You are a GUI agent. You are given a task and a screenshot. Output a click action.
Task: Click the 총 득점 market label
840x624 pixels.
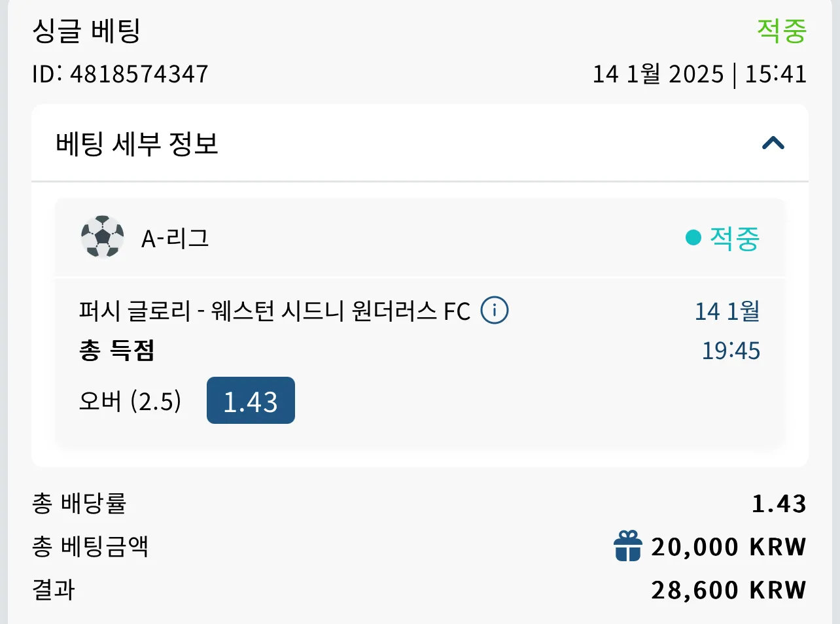click(x=117, y=351)
